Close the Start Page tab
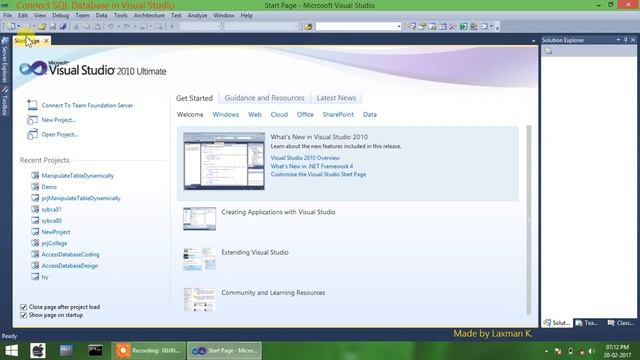 (x=46, y=41)
